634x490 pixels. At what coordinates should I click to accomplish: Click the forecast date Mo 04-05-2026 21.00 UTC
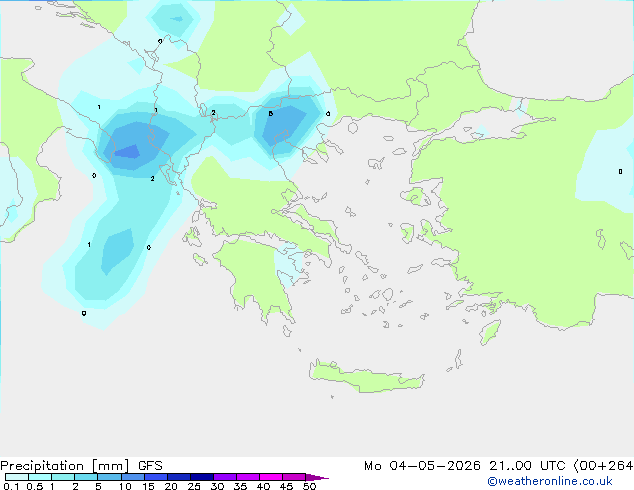[465, 466]
